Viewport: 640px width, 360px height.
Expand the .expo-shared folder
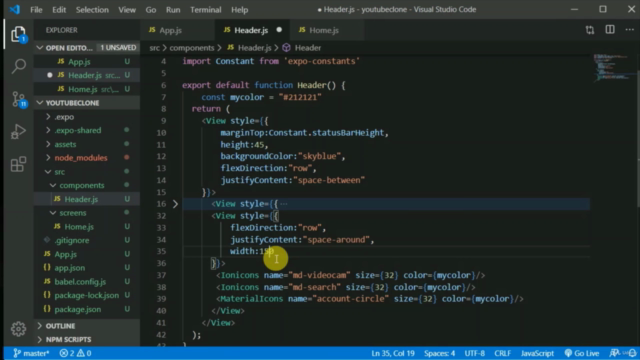point(48,130)
